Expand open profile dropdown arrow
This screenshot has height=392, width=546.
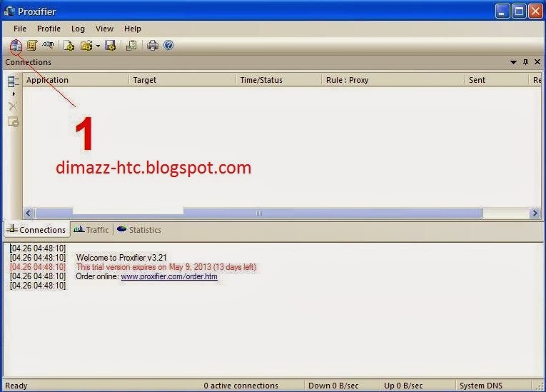coord(98,46)
